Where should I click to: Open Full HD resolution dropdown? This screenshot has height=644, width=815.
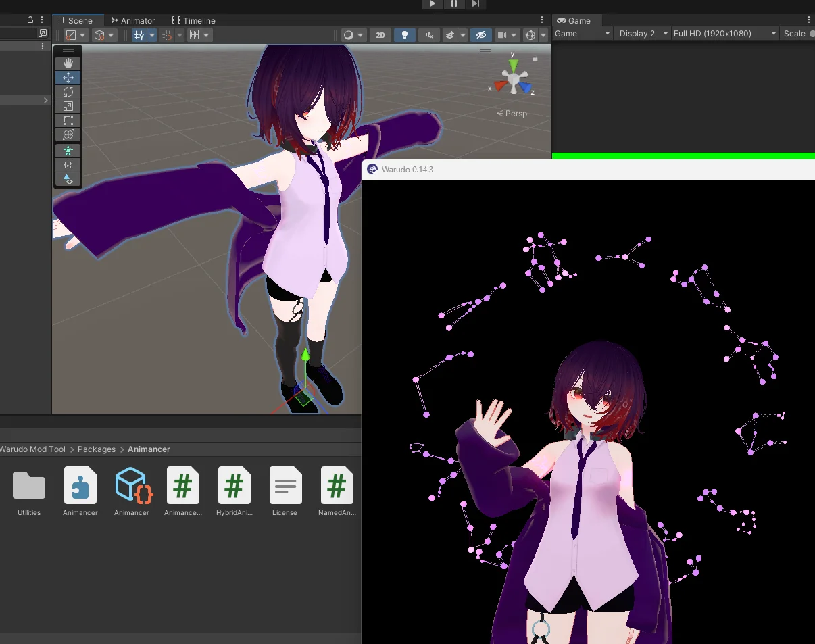click(724, 34)
